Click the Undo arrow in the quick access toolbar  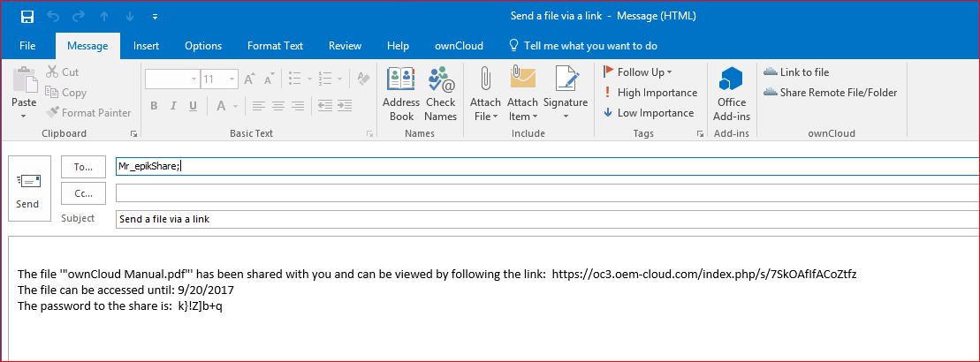(x=53, y=16)
